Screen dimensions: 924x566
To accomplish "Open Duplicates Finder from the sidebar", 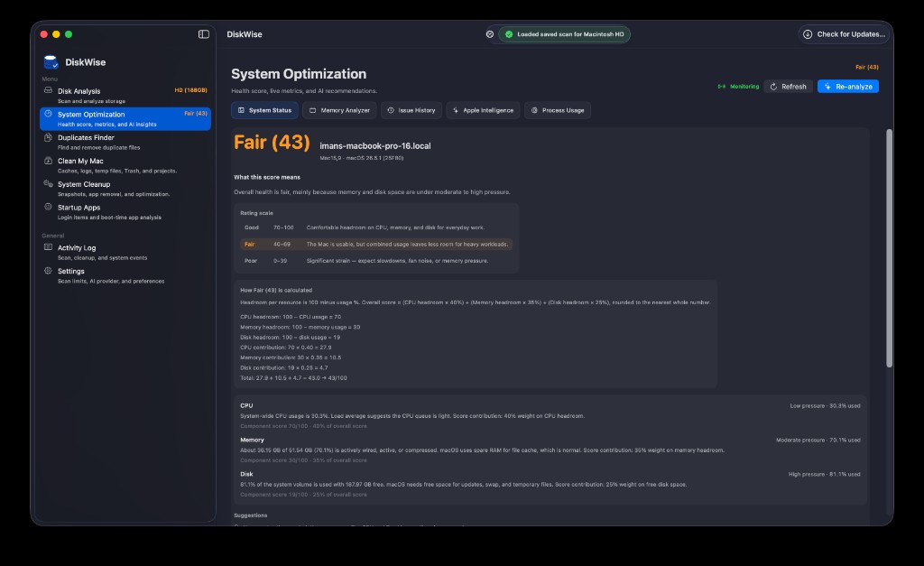I will 125,142.
